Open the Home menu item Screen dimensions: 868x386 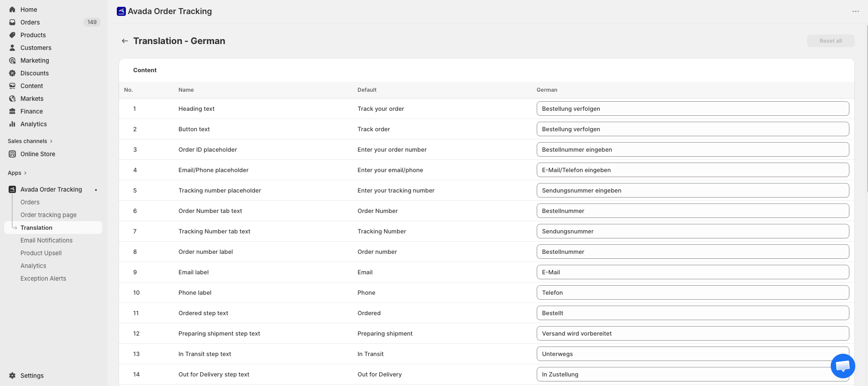(x=29, y=10)
